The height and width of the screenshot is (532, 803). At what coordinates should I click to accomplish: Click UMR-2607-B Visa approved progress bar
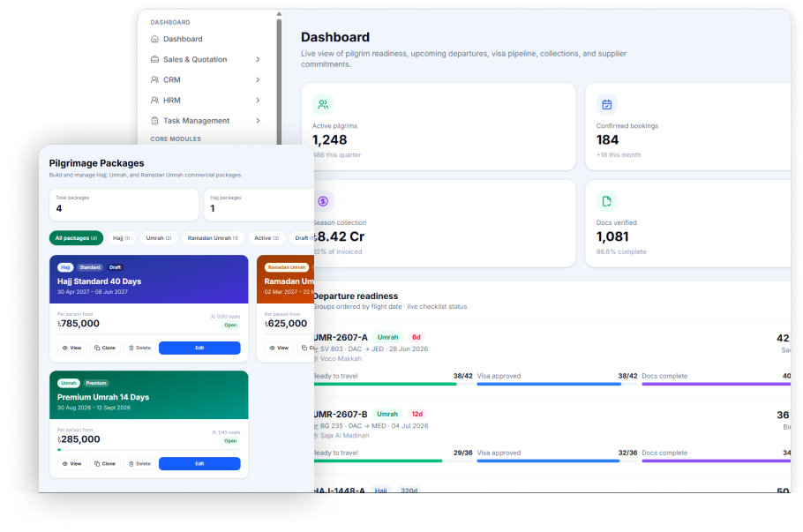[557, 461]
